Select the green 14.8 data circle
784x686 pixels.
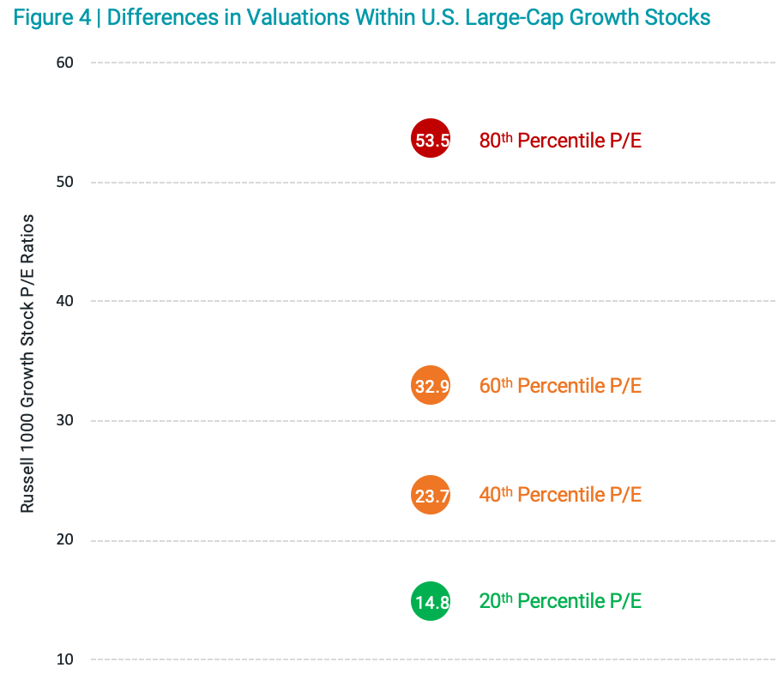pyautogui.click(x=431, y=601)
